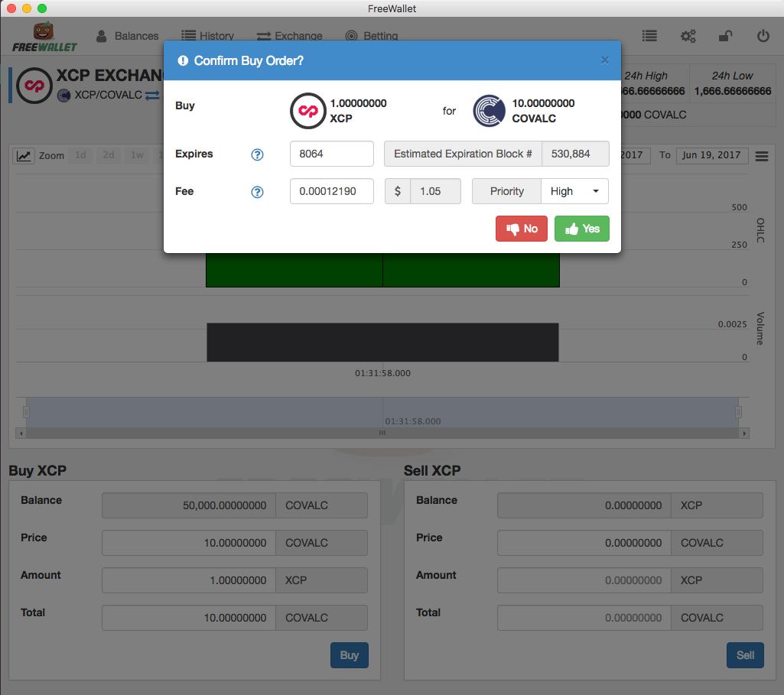The image size is (784, 695).
Task: Click the chart navigator right handle
Action: (x=739, y=412)
